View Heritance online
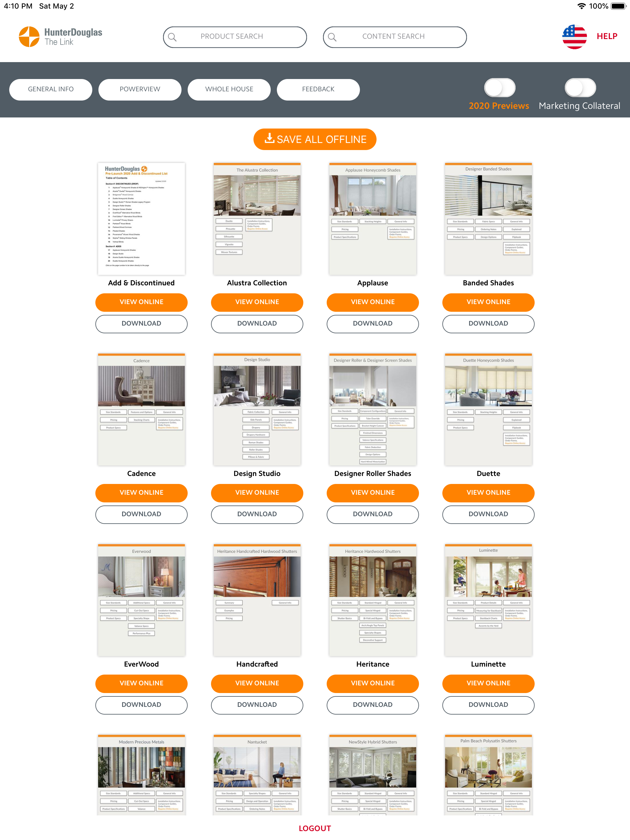The height and width of the screenshot is (840, 630). pyautogui.click(x=373, y=683)
